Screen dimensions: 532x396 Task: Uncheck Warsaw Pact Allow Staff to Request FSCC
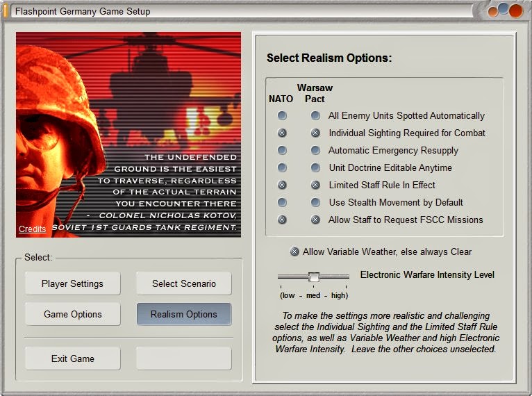point(315,220)
